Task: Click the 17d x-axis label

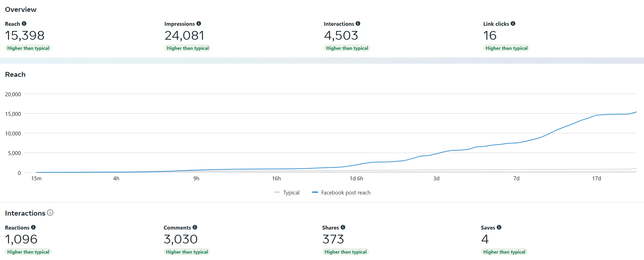Action: pos(596,178)
